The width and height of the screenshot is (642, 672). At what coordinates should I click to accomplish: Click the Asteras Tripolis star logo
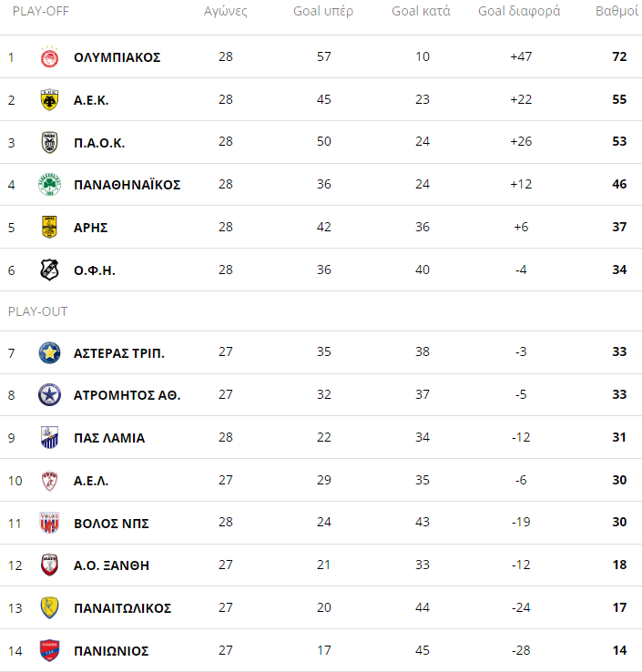(49, 352)
